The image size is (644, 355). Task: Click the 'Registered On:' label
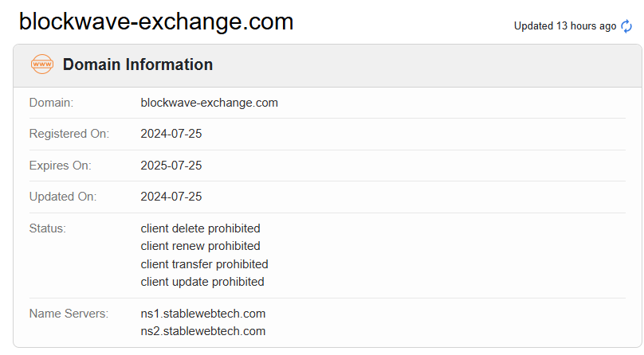click(69, 134)
